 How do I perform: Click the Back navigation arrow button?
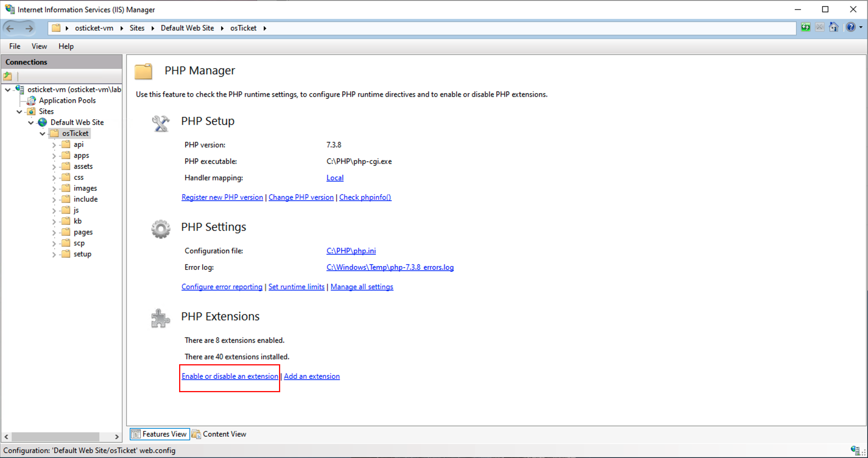point(10,28)
